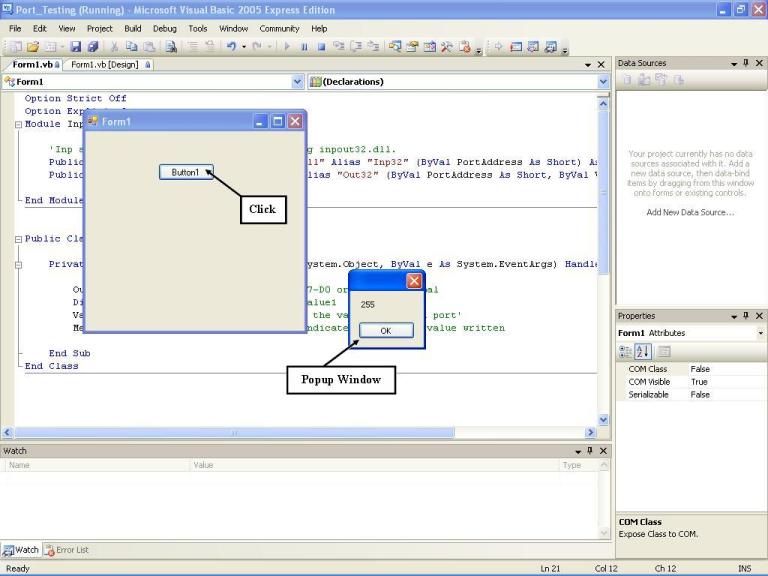The width and height of the screenshot is (768, 576).
Task: Stop debugging with the square Stop icon
Action: pyautogui.click(x=321, y=47)
